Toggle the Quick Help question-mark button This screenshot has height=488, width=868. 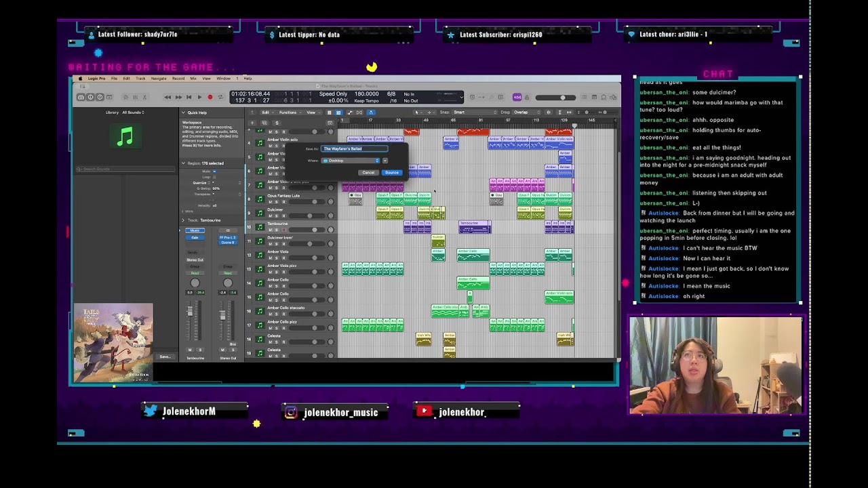click(x=100, y=97)
